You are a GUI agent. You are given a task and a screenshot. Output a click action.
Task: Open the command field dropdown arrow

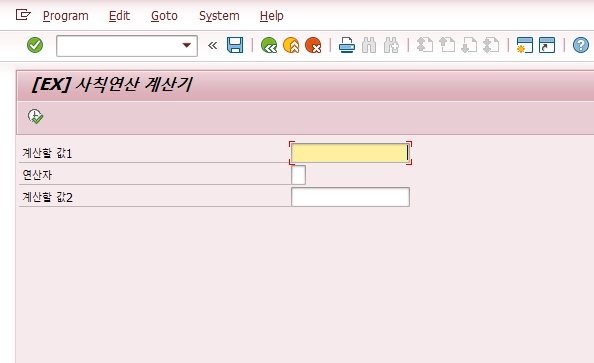186,45
